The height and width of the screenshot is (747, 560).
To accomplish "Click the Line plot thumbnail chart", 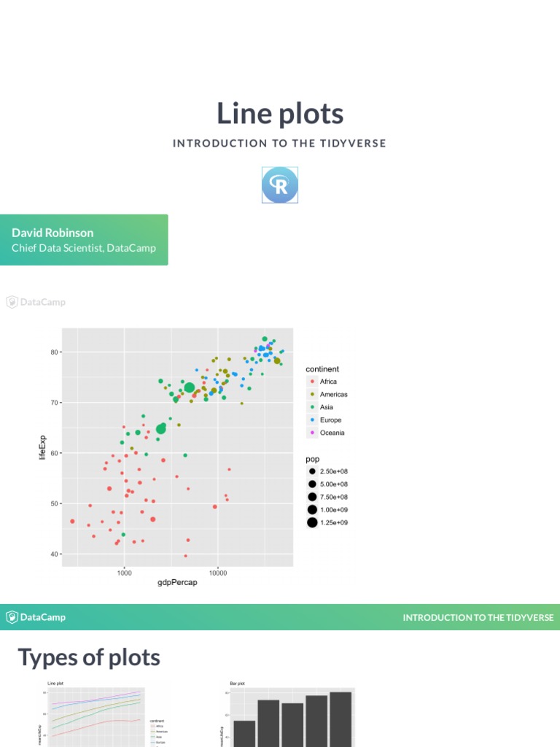I will tap(95, 715).
